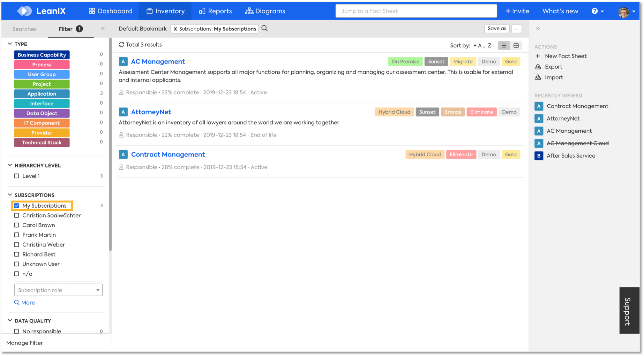Image resolution: width=644 pixels, height=356 pixels.
Task: Switch to grid table view icon
Action: tap(516, 46)
